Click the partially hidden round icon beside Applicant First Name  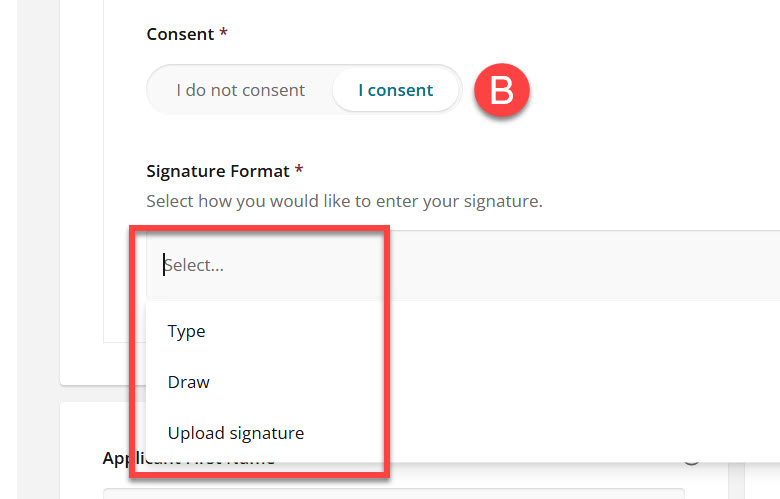click(x=691, y=461)
